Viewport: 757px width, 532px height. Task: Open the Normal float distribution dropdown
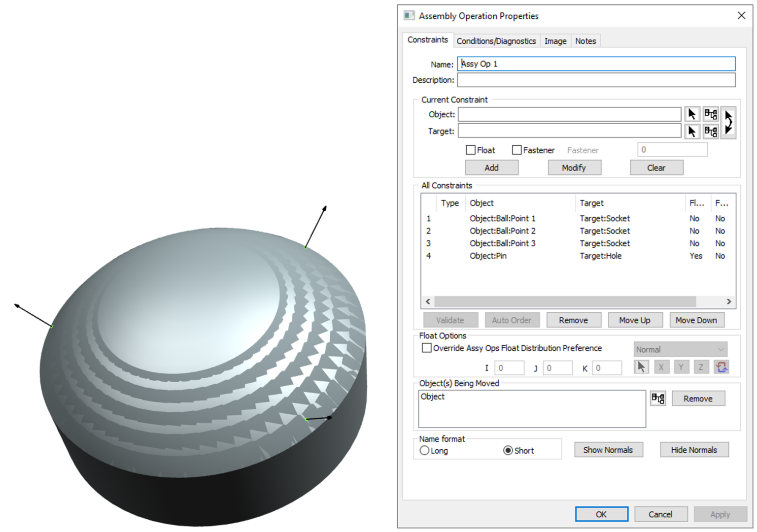coord(680,349)
